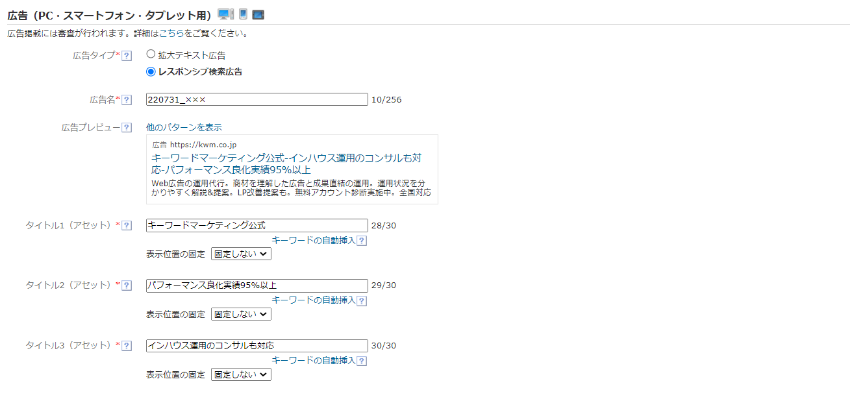Image resolution: width=850 pixels, height=396 pixels.
Task: Click the 28/30 character counter
Action: click(384, 225)
